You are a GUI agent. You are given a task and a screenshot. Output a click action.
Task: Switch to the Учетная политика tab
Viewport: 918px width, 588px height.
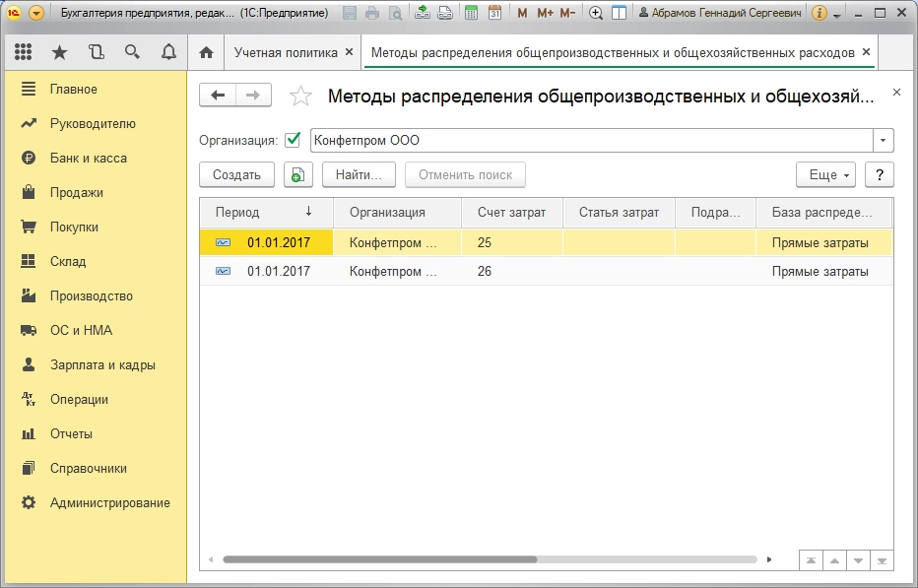pyautogui.click(x=286, y=53)
